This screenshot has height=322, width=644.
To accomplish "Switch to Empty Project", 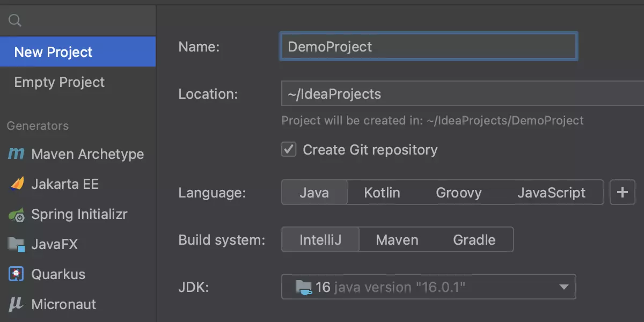I will pyautogui.click(x=59, y=82).
